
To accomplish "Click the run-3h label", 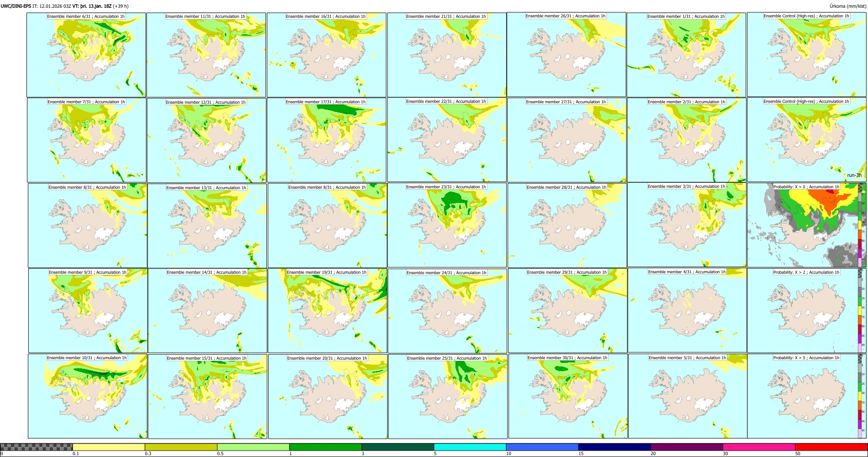I will coord(854,175).
